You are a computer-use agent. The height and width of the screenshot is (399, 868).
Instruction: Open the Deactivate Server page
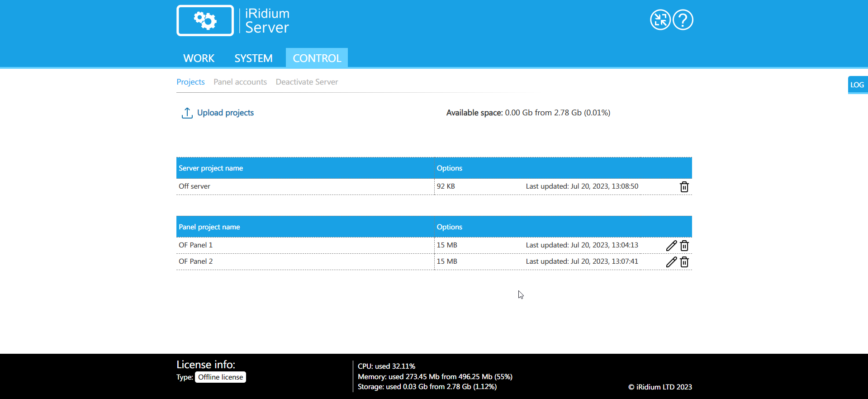click(307, 82)
